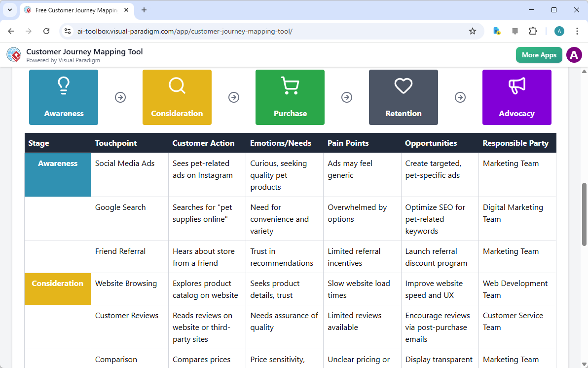Image resolution: width=588 pixels, height=368 pixels.
Task: Open the Visual Paradigm logo
Action: click(13, 54)
